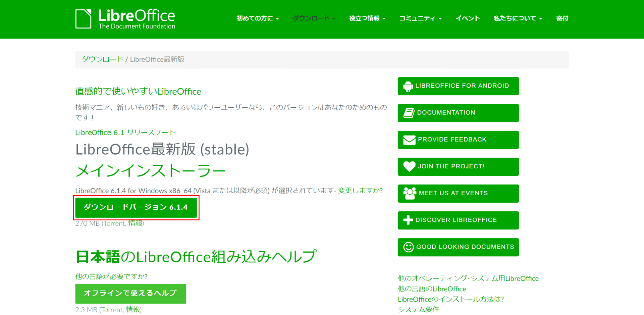The height and width of the screenshot is (315, 644).
Task: Click the Android robot icon
Action: [x=408, y=86]
